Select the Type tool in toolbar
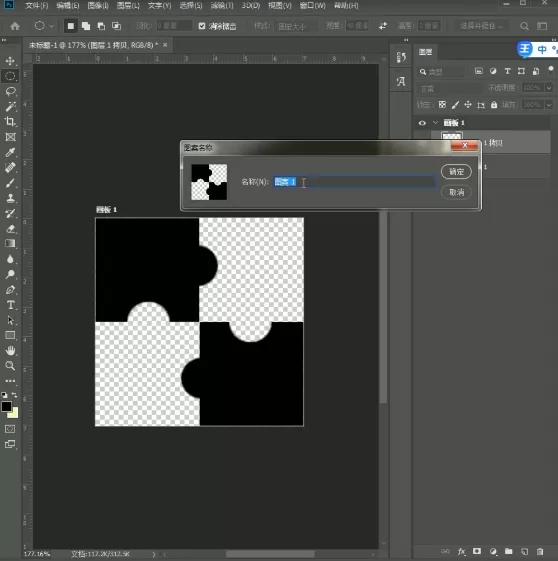Image resolution: width=558 pixels, height=561 pixels. (x=10, y=305)
